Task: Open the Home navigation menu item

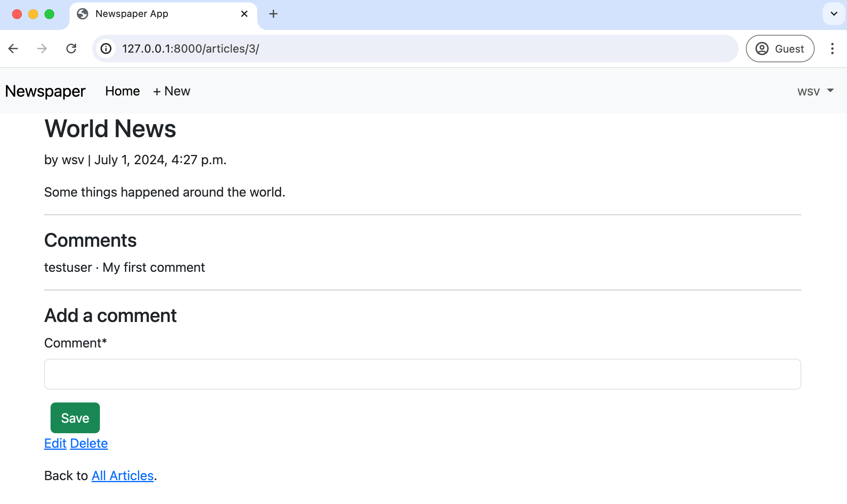Action: [123, 91]
